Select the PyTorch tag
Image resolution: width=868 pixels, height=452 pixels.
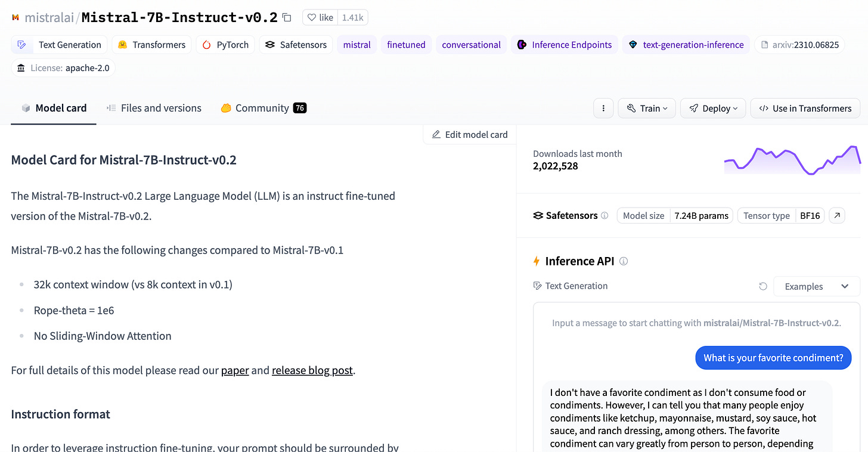coord(225,45)
